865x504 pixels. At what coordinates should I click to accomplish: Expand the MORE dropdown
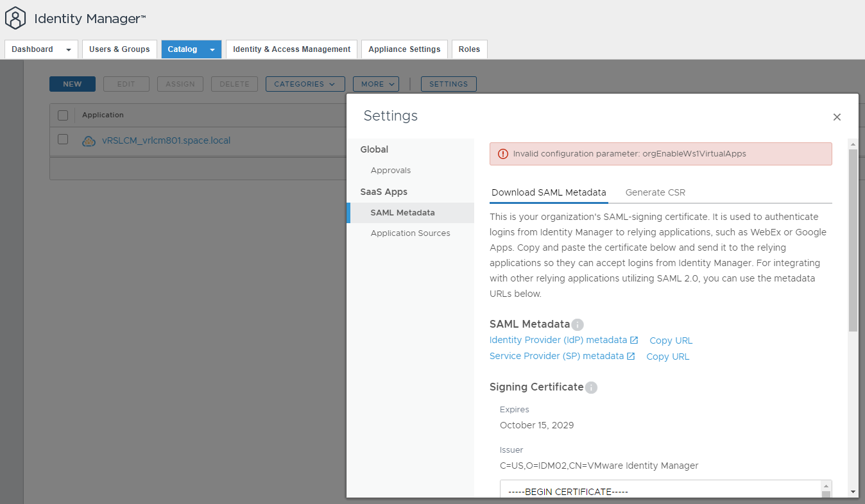click(376, 84)
